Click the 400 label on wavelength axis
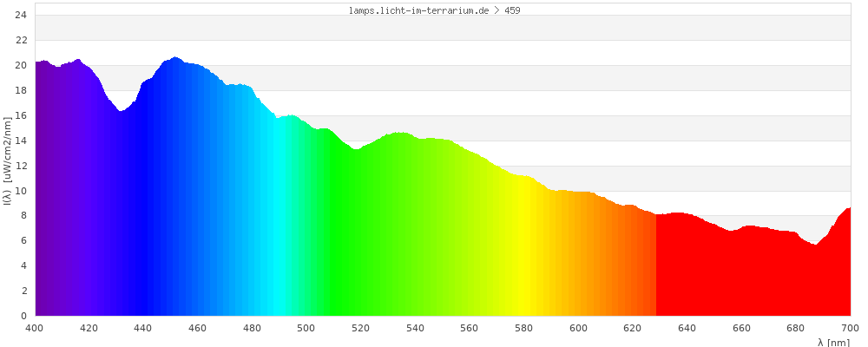Image resolution: width=868 pixels, height=347 pixels. [35, 328]
